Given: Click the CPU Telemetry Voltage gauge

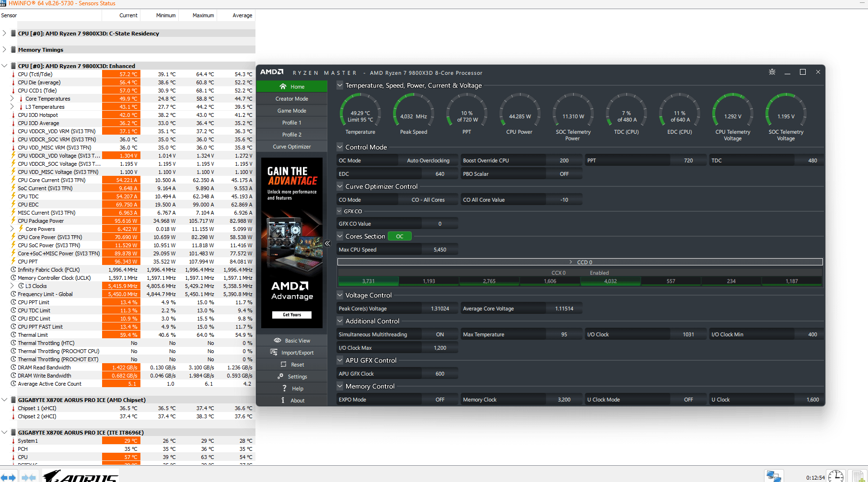Looking at the screenshot, I should 733,116.
